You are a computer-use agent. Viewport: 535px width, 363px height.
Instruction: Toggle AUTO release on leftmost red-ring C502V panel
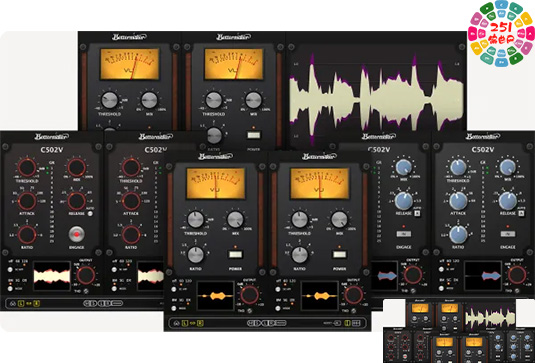[x=90, y=214]
